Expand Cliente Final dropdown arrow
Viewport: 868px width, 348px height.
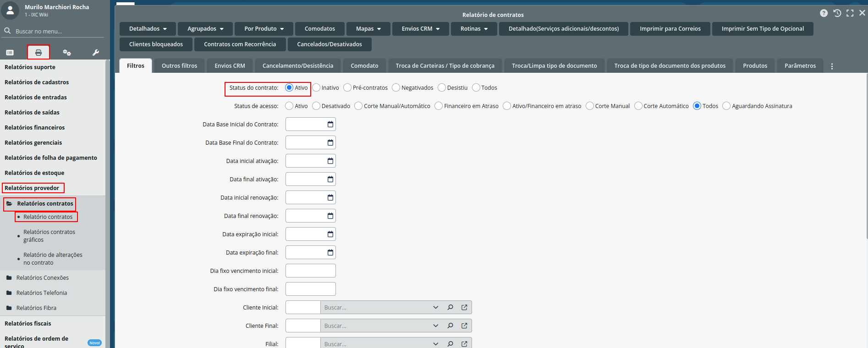pos(436,326)
